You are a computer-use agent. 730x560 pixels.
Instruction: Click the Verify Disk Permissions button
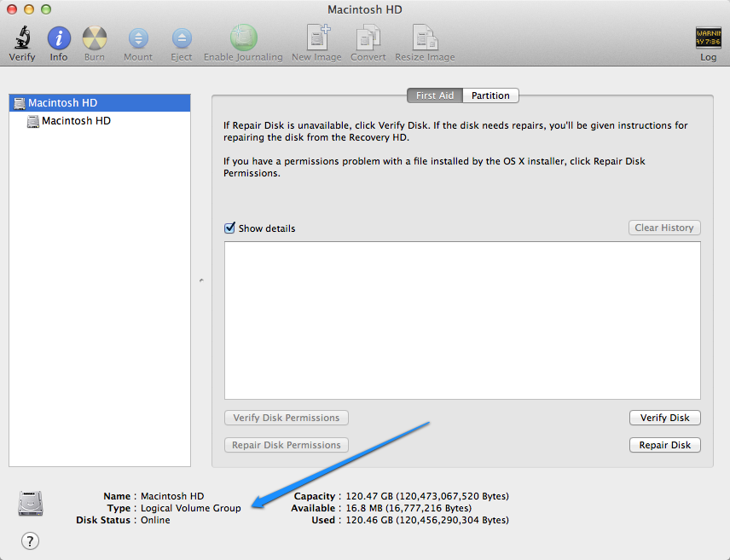(287, 418)
